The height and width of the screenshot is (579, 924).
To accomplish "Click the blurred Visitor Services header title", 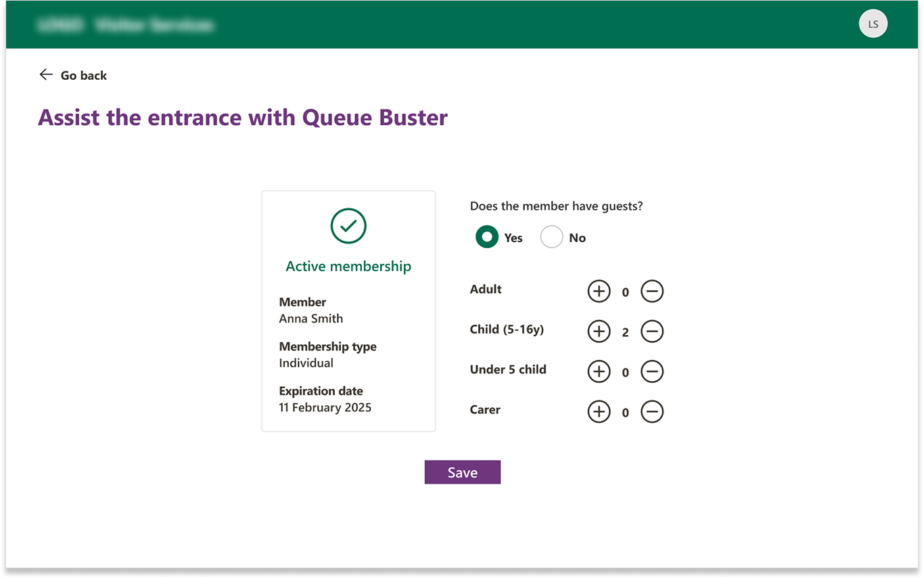I will (126, 26).
